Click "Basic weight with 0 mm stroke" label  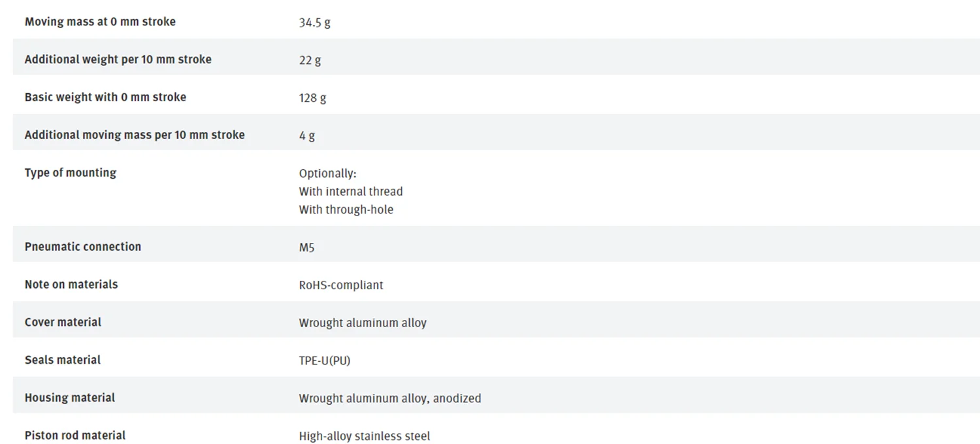click(x=105, y=97)
